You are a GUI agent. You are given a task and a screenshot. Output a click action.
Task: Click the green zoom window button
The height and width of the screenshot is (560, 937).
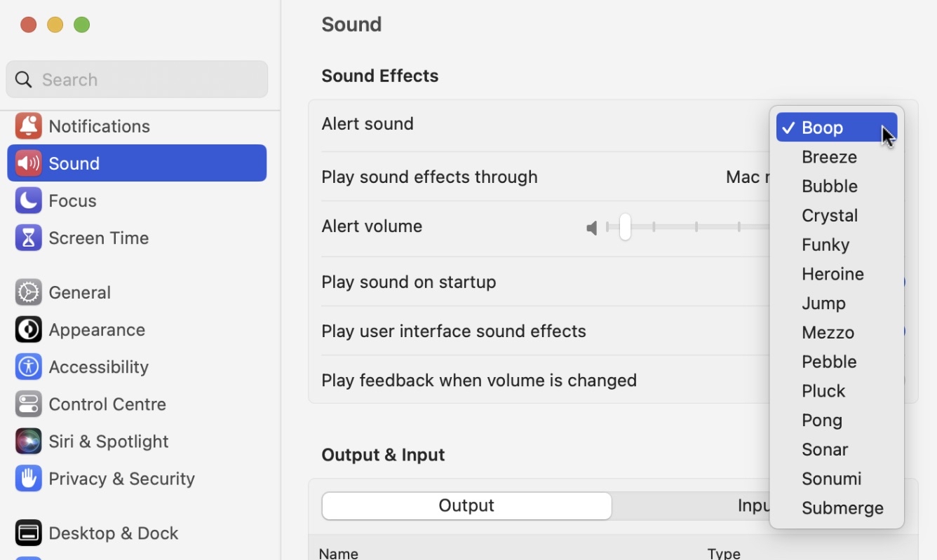click(81, 25)
